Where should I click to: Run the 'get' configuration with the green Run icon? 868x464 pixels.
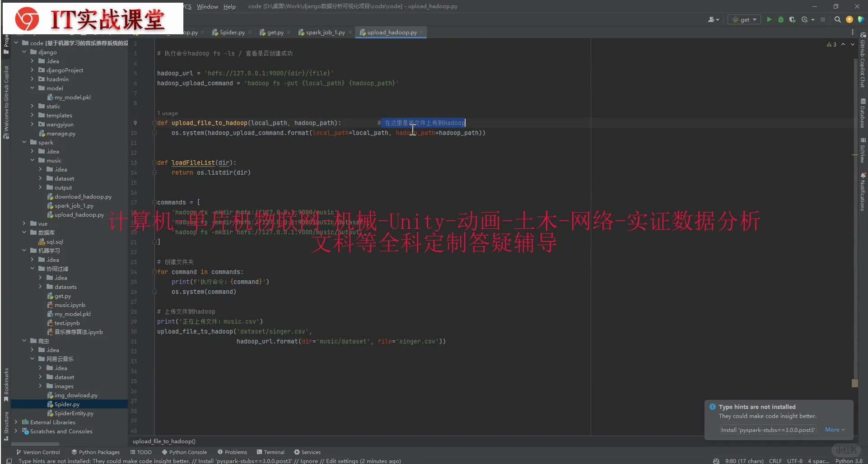pos(769,19)
